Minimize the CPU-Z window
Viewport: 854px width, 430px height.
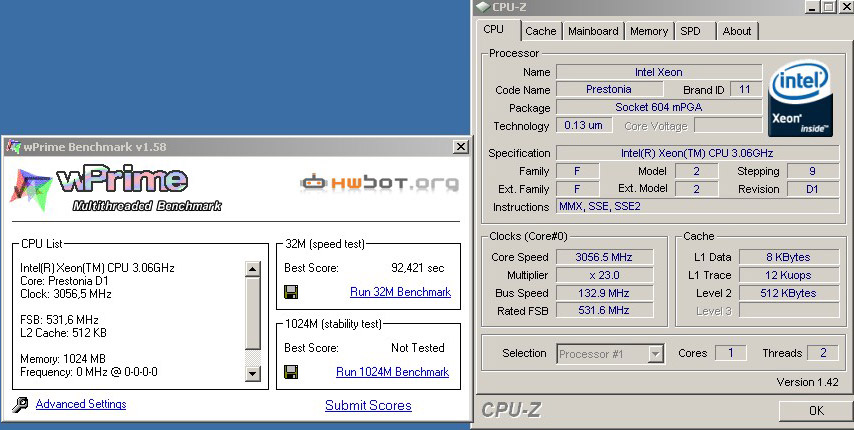813,7
